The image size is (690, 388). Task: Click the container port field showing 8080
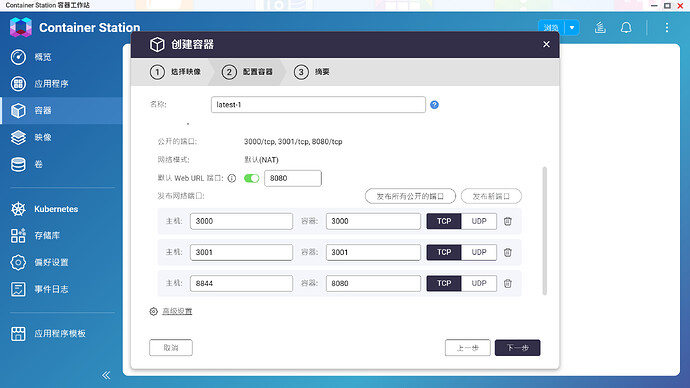(373, 283)
